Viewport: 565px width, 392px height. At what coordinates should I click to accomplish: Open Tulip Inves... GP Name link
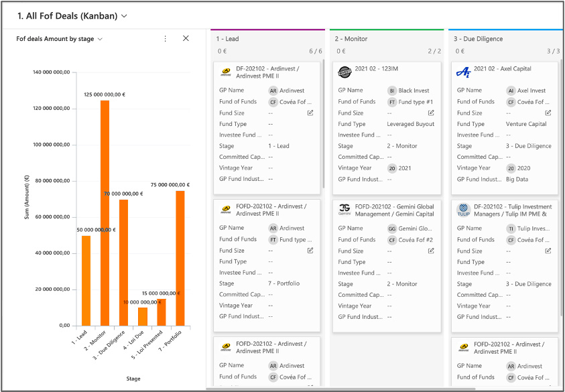(x=533, y=228)
